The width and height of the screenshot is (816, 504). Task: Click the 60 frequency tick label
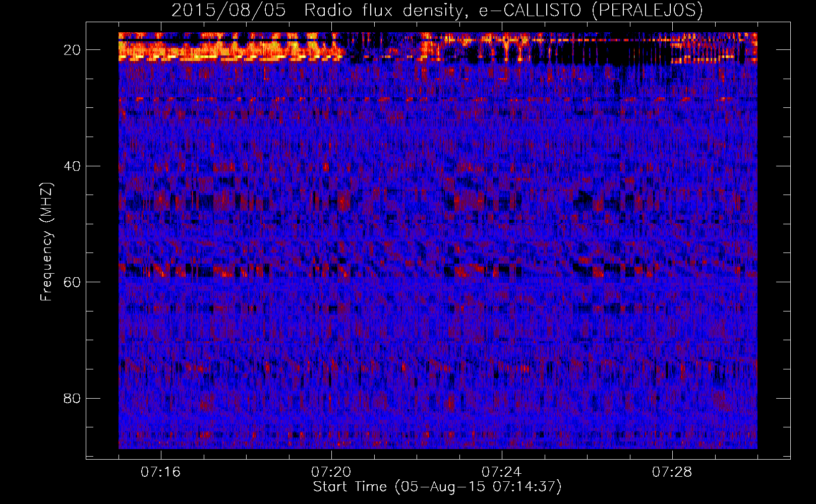(x=73, y=282)
